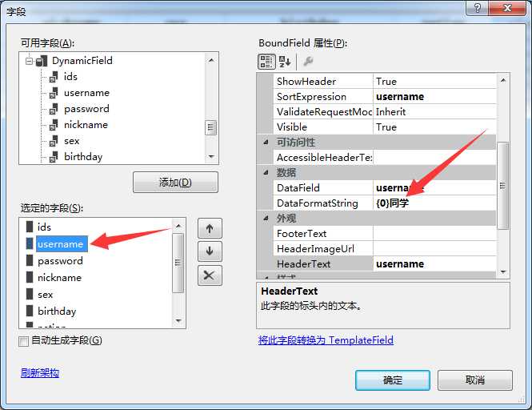This screenshot has height=410, width=532.
Task: Click the field icon beside sex in selected fields
Action: tap(30, 294)
